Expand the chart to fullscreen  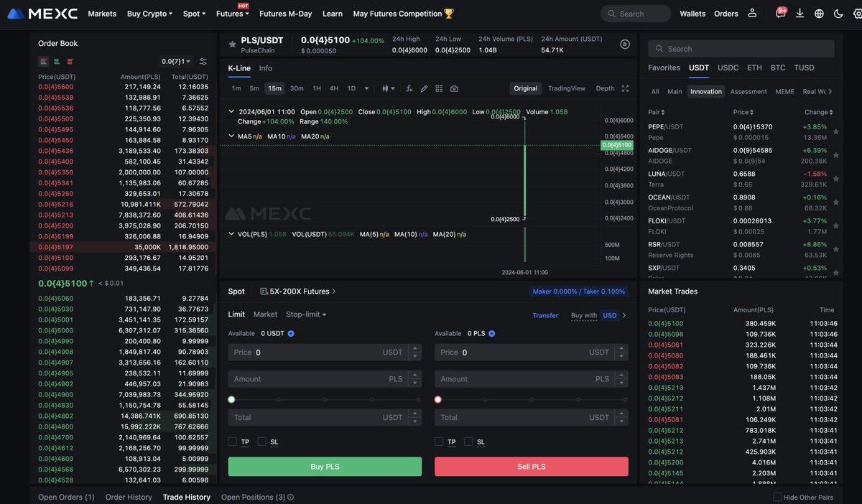coord(625,88)
